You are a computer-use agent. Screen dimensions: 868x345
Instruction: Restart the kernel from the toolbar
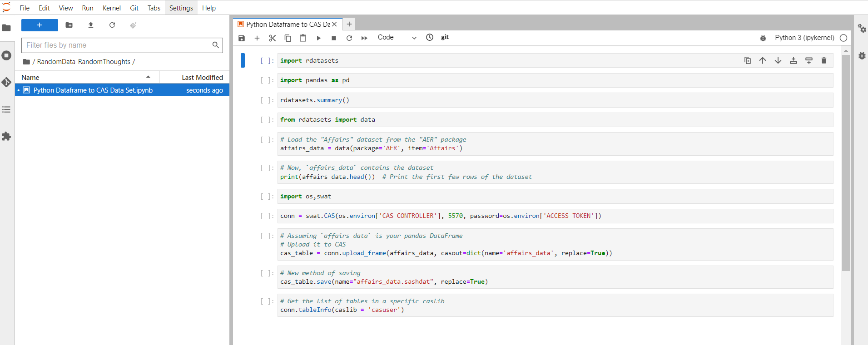coord(349,38)
